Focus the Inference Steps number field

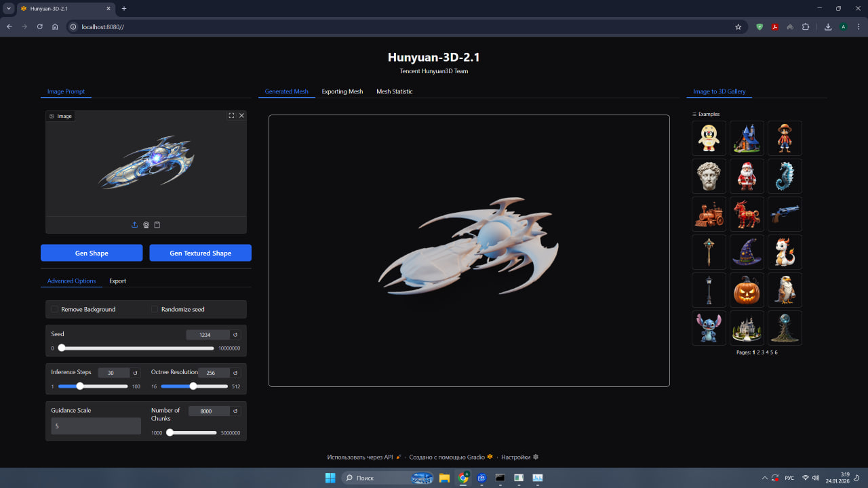[x=113, y=373]
